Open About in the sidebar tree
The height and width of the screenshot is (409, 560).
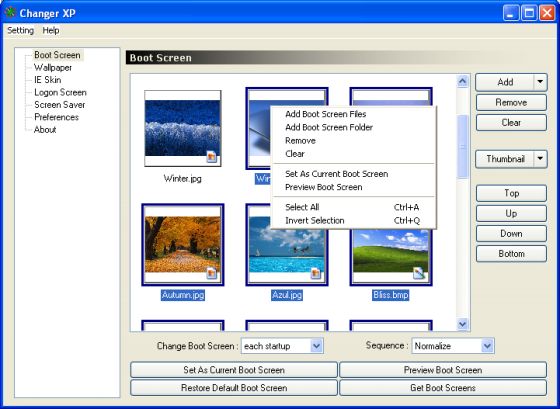click(x=45, y=130)
